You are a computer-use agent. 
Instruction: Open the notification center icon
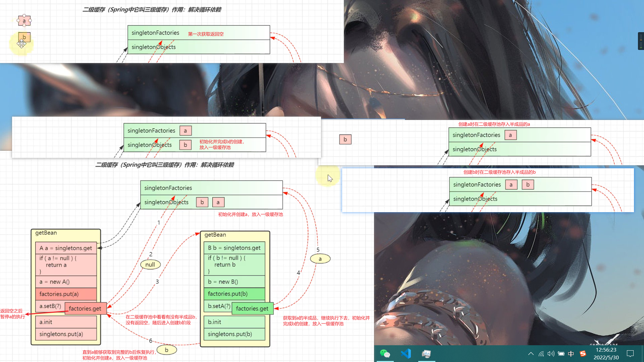pyautogui.click(x=630, y=354)
